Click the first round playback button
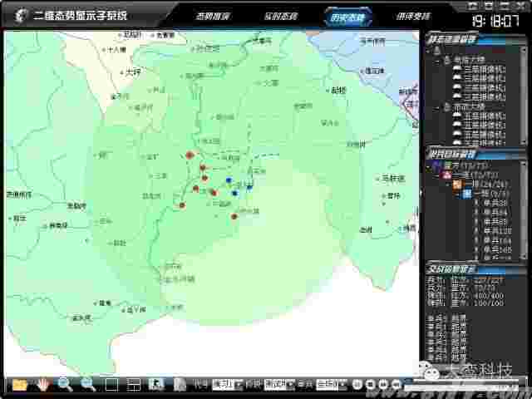This screenshot has width=532, height=399. tap(357, 385)
